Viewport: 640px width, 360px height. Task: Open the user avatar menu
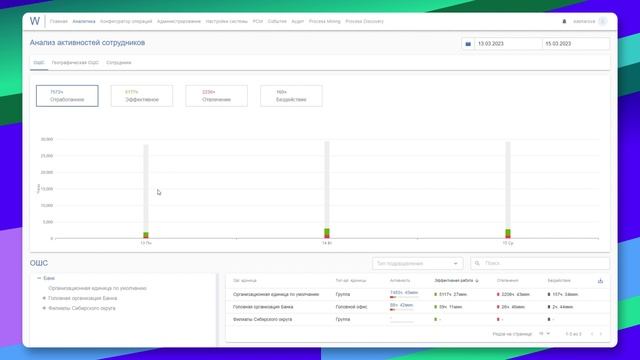(x=602, y=21)
